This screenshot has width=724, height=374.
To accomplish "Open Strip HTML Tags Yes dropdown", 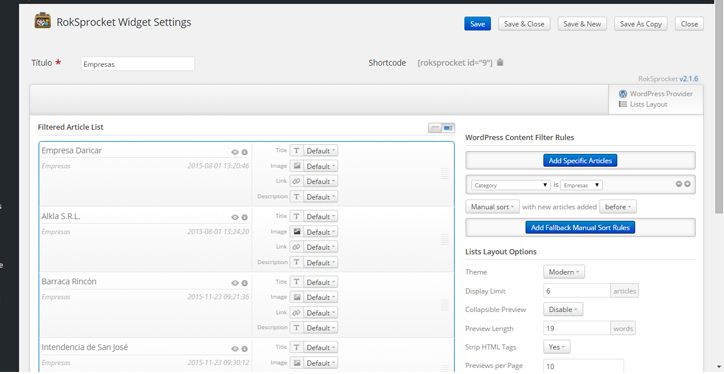I will (x=557, y=347).
